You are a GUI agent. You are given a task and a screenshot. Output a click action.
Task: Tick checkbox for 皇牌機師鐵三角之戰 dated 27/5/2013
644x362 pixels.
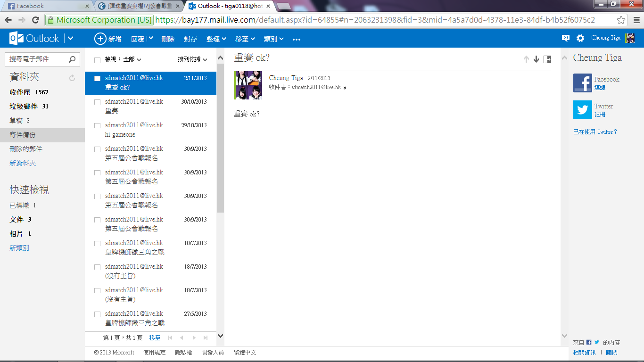[x=97, y=314]
